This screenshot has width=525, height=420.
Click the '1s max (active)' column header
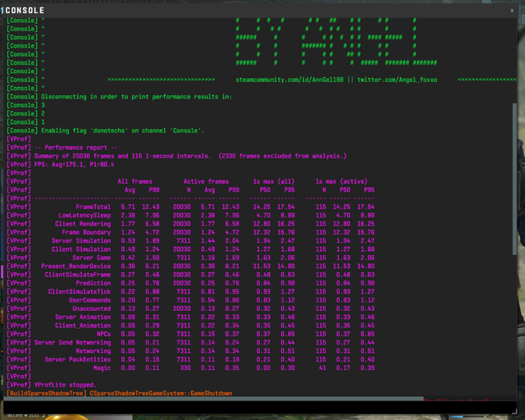pyautogui.click(x=340, y=181)
